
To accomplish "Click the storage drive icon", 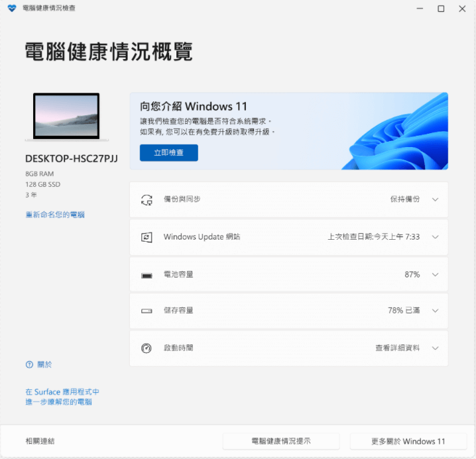I will coord(147,311).
